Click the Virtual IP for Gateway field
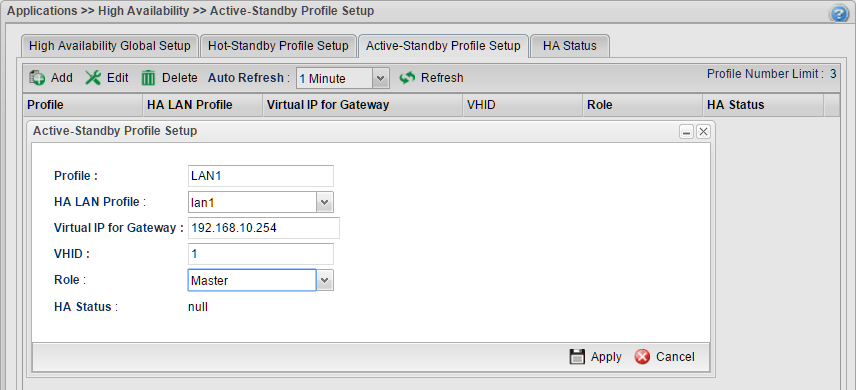 [264, 228]
